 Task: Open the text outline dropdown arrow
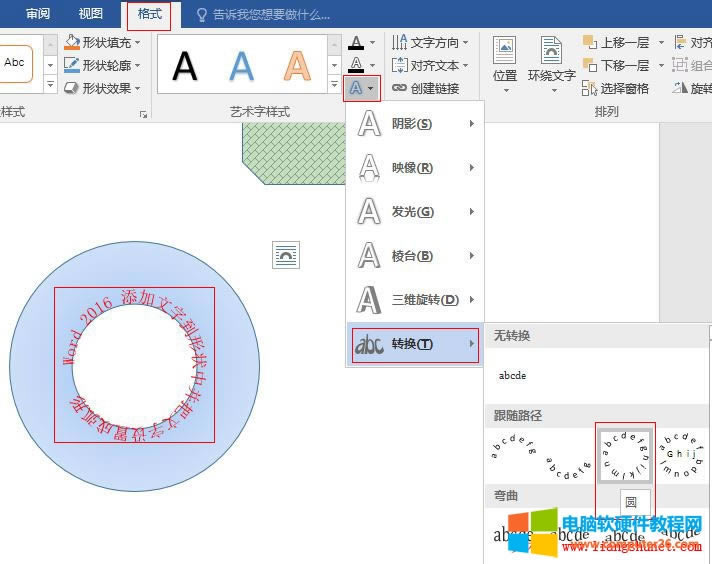pos(372,65)
